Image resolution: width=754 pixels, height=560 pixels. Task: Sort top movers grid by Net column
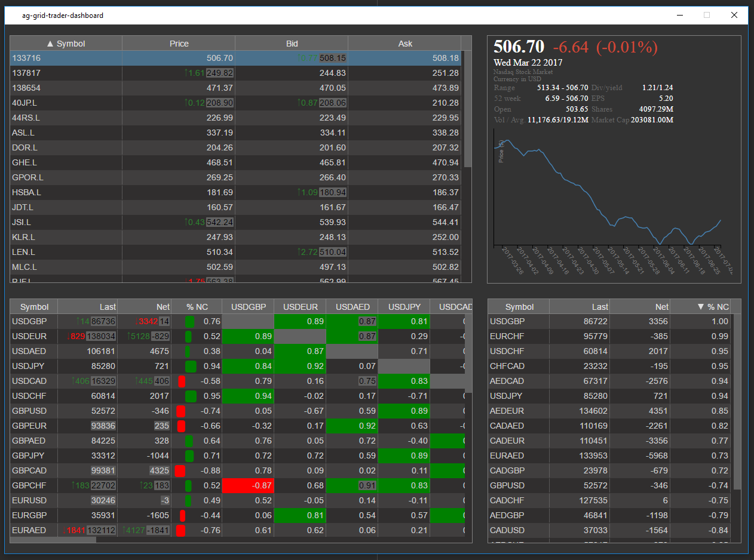(x=640, y=307)
